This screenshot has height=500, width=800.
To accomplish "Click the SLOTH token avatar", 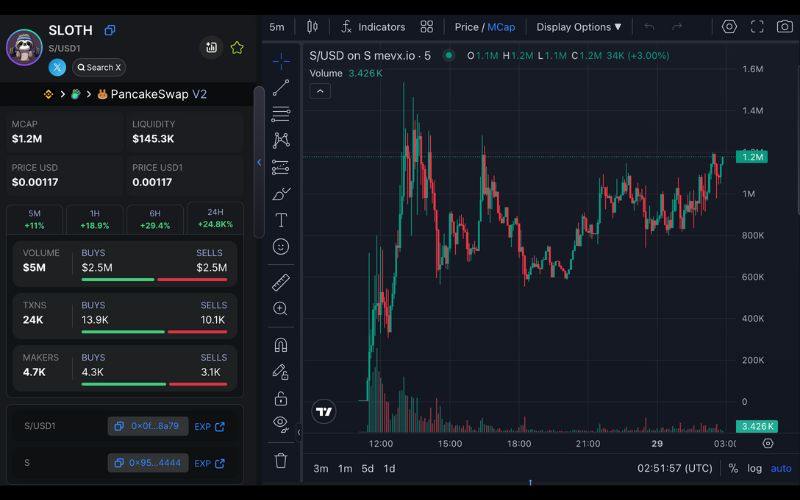I will [x=24, y=47].
